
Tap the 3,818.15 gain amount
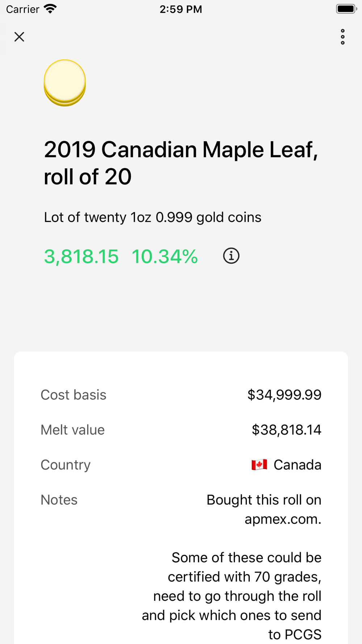point(81,256)
